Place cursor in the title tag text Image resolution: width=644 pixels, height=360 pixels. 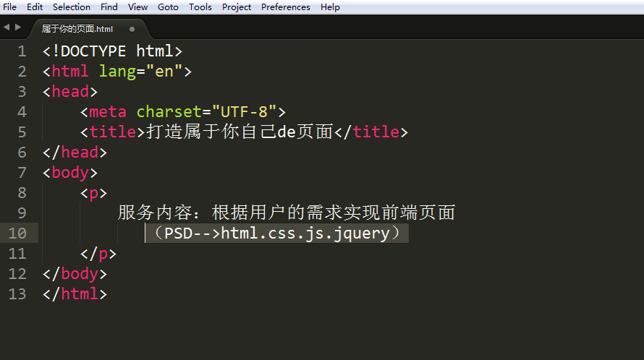[x=239, y=132]
